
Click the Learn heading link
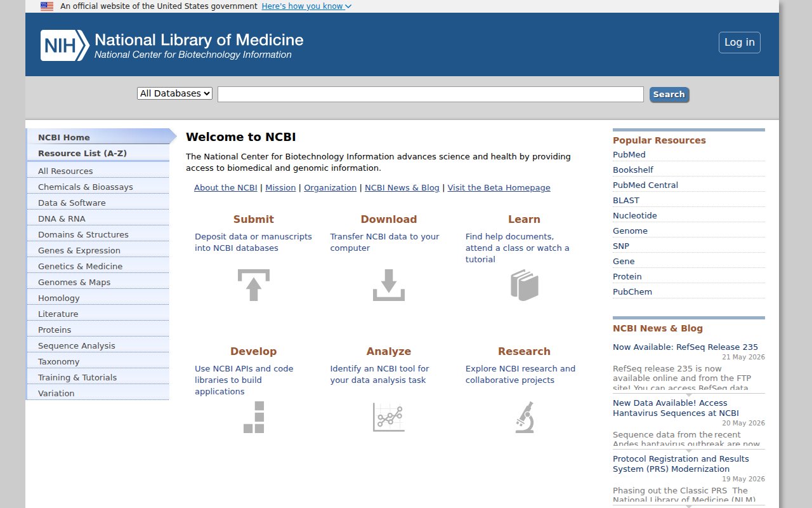[524, 219]
